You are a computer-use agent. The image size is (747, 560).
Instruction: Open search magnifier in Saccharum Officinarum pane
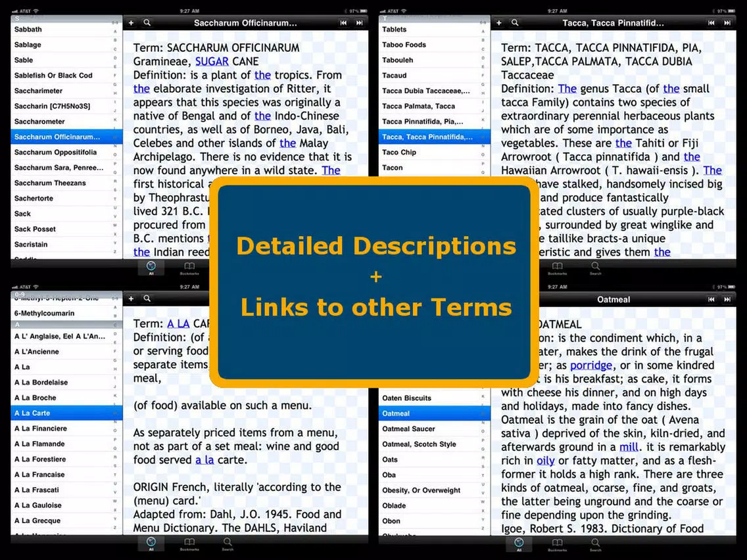click(x=147, y=22)
